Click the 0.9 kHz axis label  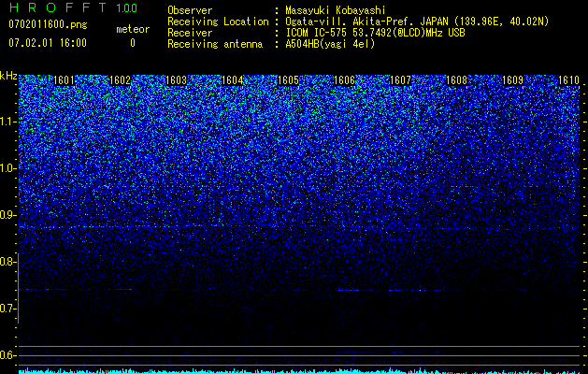tap(7, 215)
